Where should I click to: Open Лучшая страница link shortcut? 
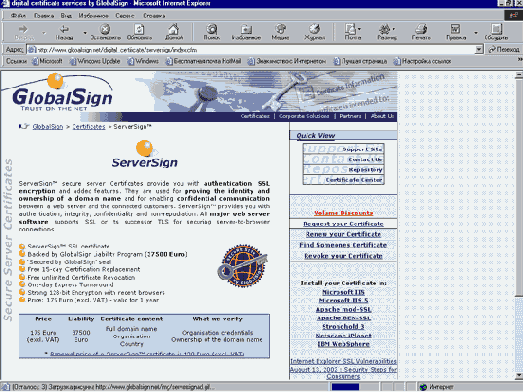pyautogui.click(x=361, y=61)
